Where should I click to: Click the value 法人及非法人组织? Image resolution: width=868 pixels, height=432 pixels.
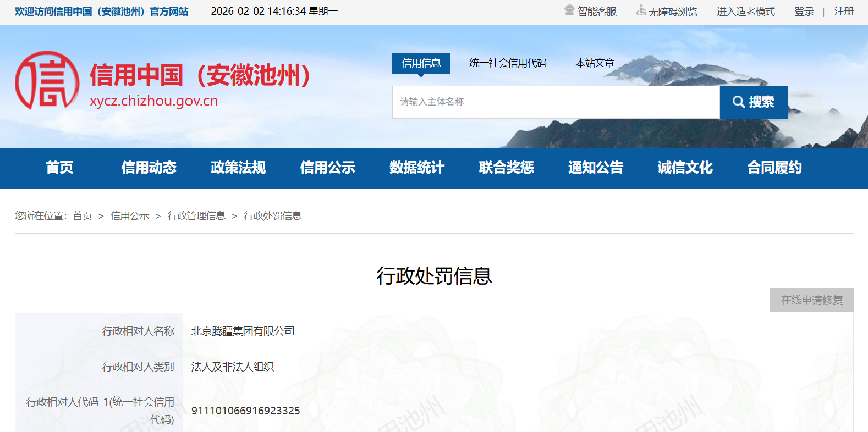(233, 367)
